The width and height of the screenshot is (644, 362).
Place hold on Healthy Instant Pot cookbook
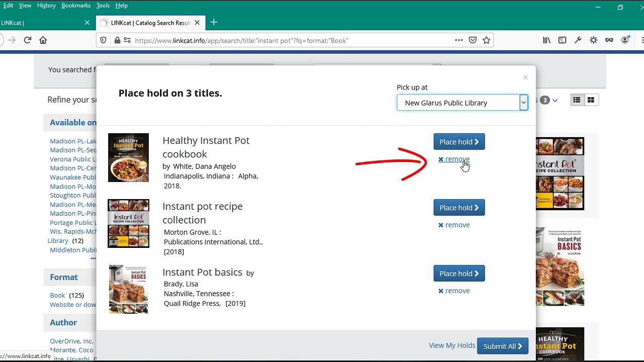coord(459,142)
